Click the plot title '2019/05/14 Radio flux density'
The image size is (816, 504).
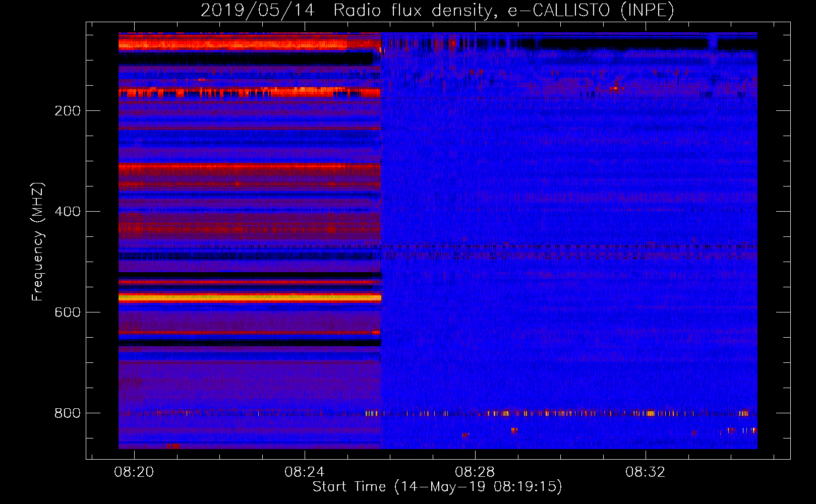pyautogui.click(x=349, y=11)
